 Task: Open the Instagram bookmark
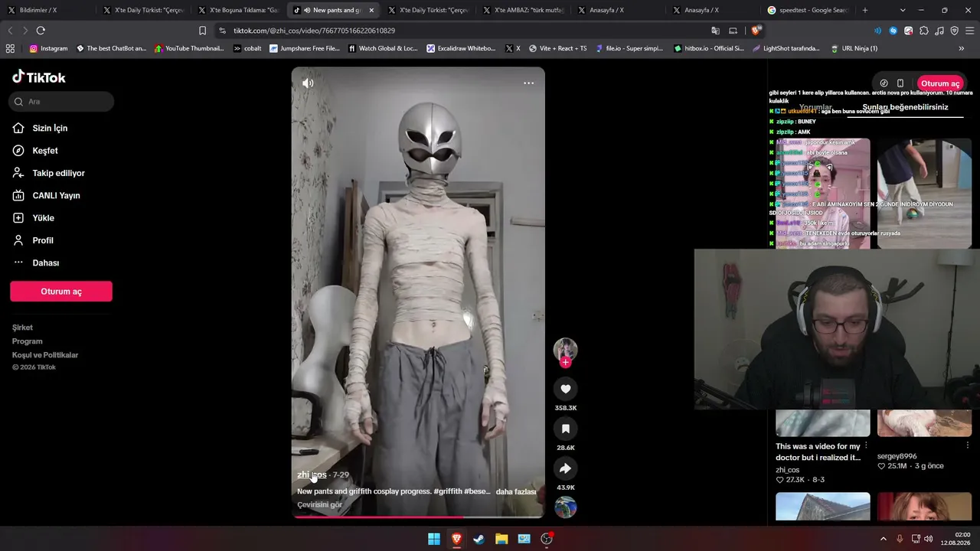pyautogui.click(x=48, y=48)
